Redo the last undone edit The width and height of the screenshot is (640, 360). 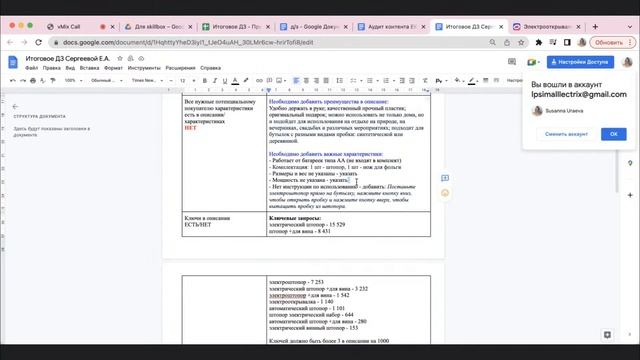click(x=23, y=81)
